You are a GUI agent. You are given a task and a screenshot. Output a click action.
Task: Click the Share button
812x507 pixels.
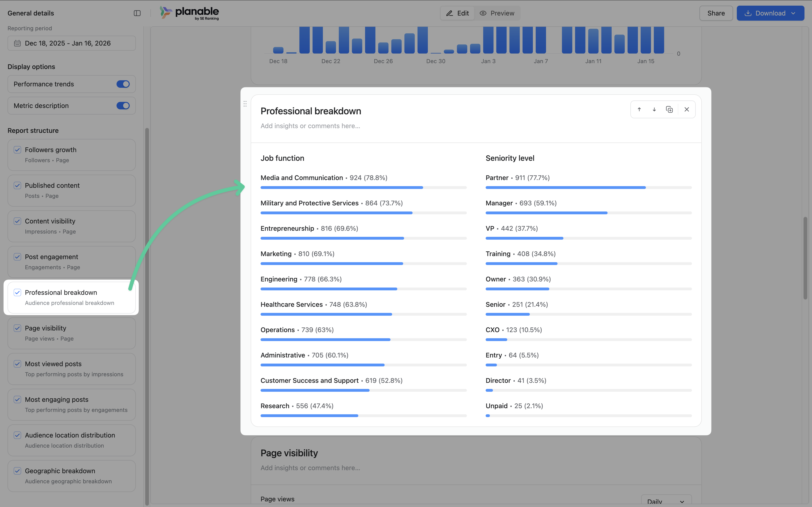(x=716, y=13)
